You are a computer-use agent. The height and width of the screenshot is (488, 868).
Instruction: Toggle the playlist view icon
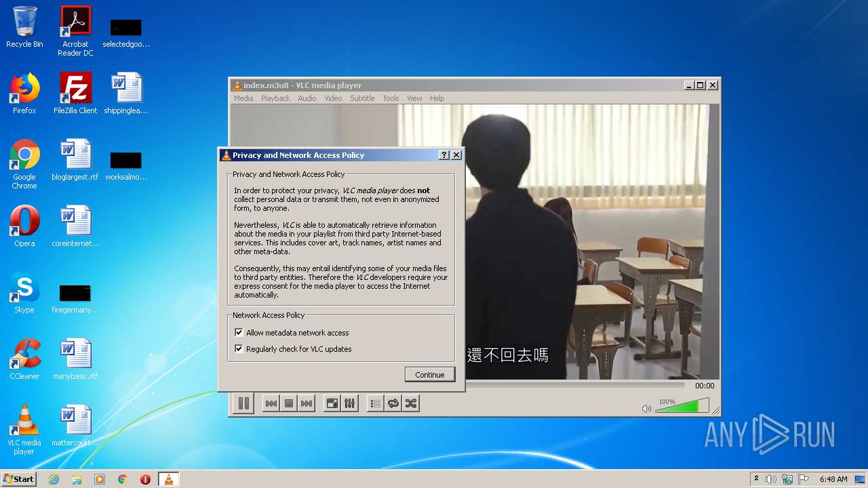click(x=376, y=403)
